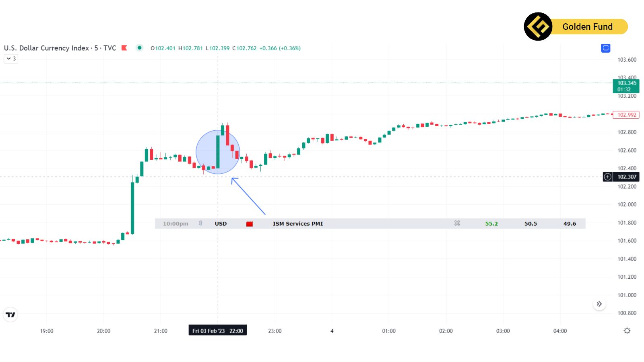Click the crosshair price label 102.307
The image size is (644, 362).
pyautogui.click(x=626, y=177)
